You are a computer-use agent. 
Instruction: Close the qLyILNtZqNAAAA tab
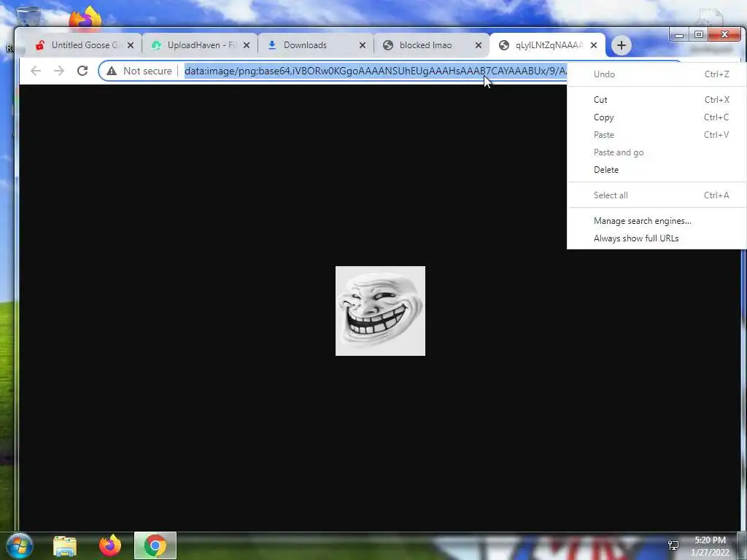tap(594, 45)
